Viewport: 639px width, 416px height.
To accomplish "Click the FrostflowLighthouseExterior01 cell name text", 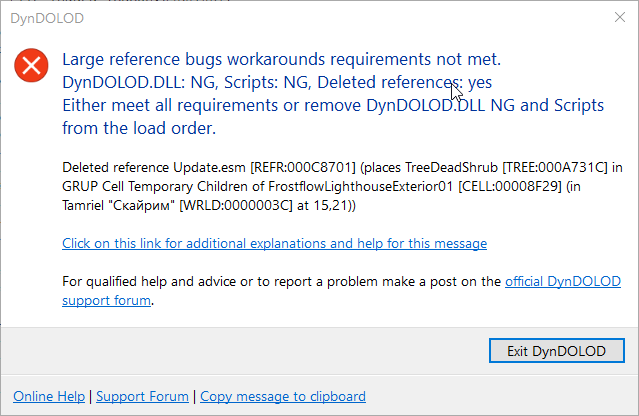I will pyautogui.click(x=361, y=187).
